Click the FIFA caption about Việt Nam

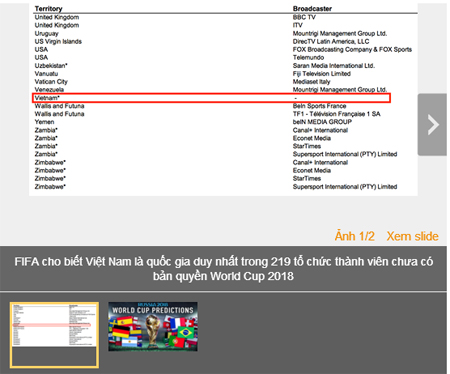pos(224,269)
